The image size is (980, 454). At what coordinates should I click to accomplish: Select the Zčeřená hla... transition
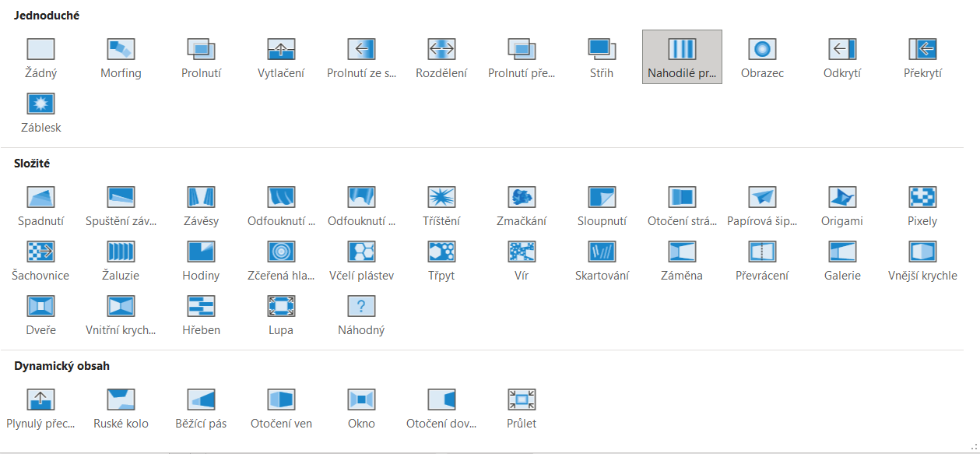[x=281, y=259]
